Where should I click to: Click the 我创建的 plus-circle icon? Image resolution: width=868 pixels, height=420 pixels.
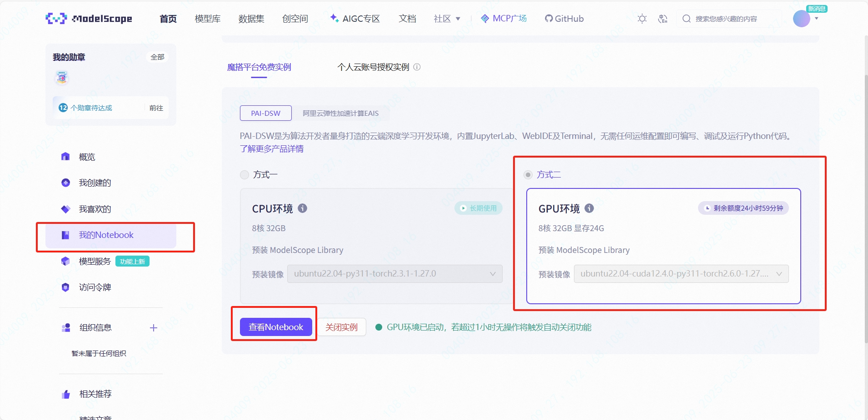tap(65, 183)
